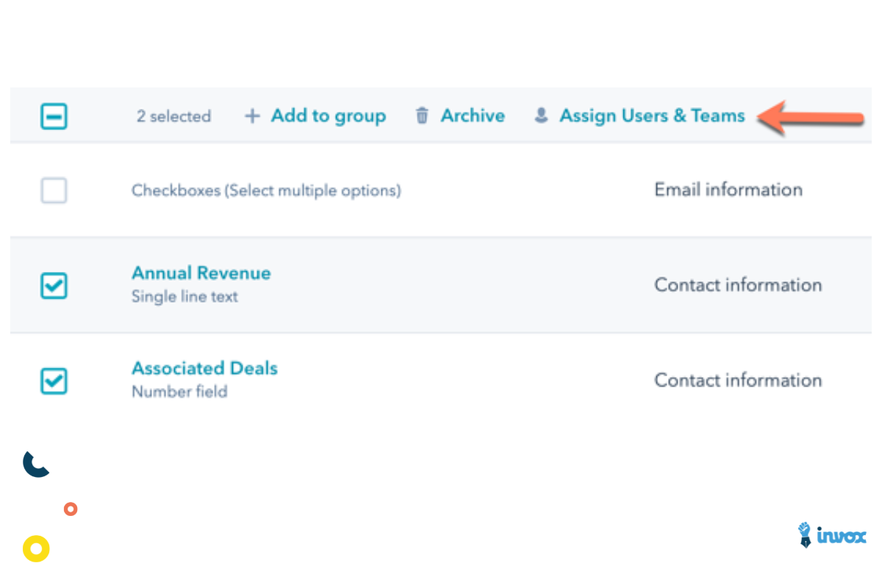The height and width of the screenshot is (588, 882).
Task: Click 'Contact information' in the Annual Revenue row
Action: click(x=738, y=285)
